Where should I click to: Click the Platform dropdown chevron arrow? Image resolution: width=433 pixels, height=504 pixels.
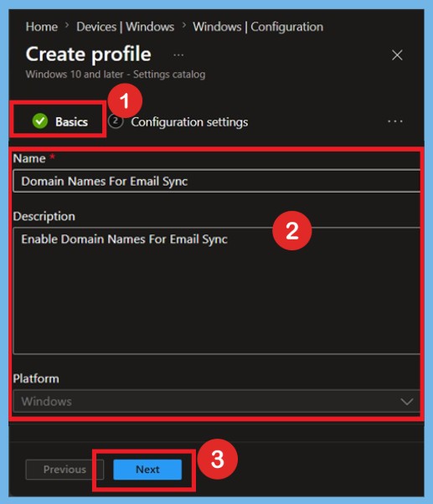407,402
